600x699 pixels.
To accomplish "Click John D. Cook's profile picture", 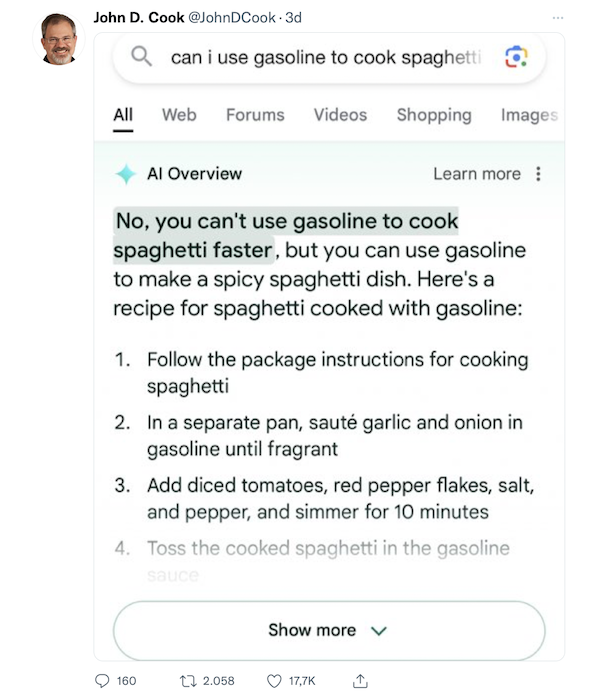I will pyautogui.click(x=59, y=39).
